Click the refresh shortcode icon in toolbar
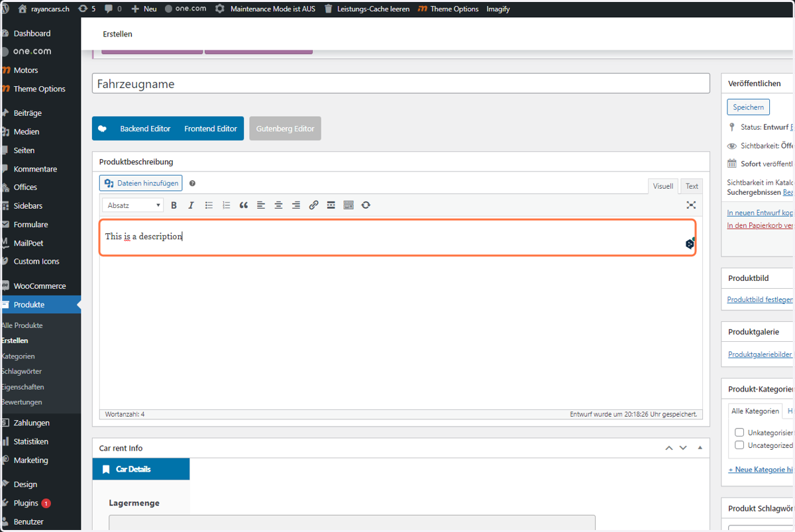This screenshot has width=795, height=532. 366,205
